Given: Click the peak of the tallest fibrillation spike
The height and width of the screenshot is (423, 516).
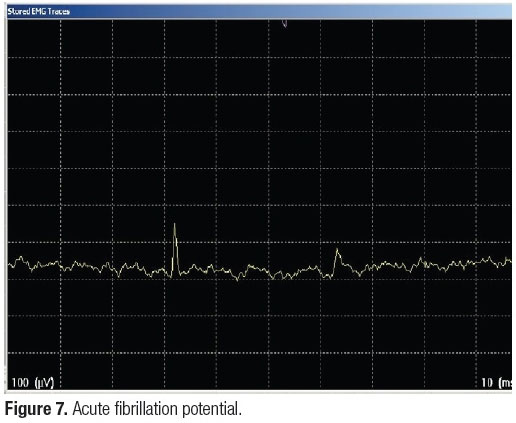Looking at the screenshot, I should pyautogui.click(x=174, y=224).
